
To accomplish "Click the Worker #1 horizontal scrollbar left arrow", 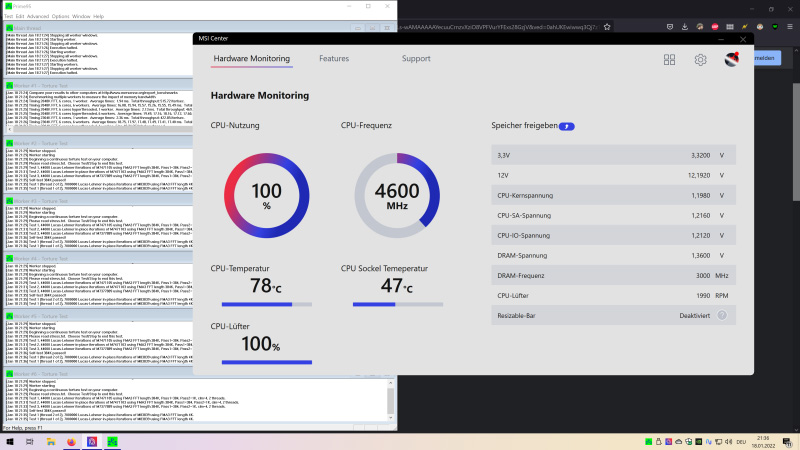I will (x=9, y=130).
